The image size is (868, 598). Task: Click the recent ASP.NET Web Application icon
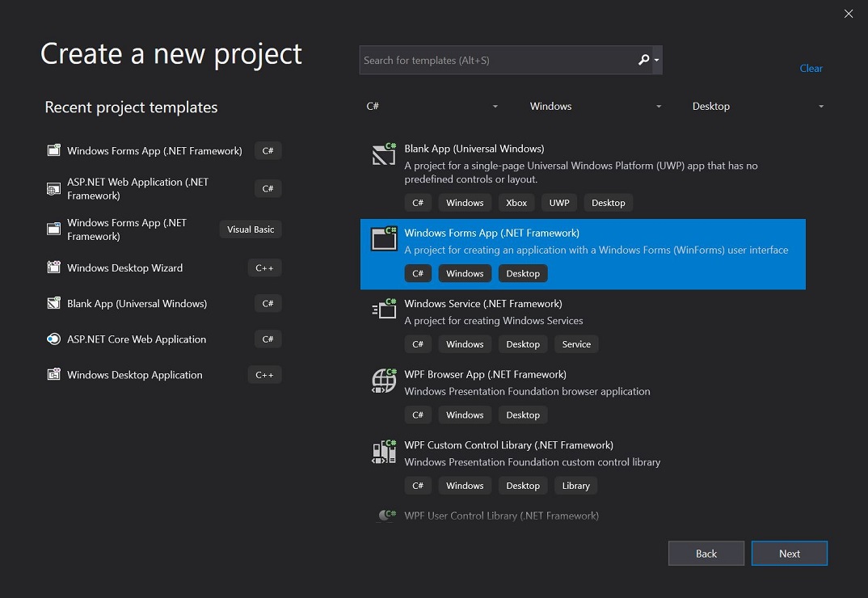[x=54, y=189]
